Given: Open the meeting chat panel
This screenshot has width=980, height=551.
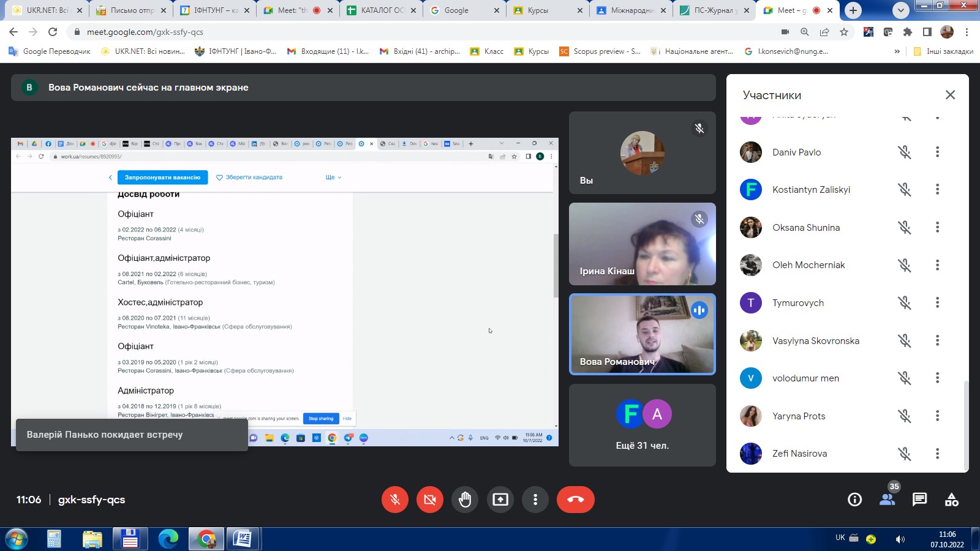Looking at the screenshot, I should (x=919, y=500).
